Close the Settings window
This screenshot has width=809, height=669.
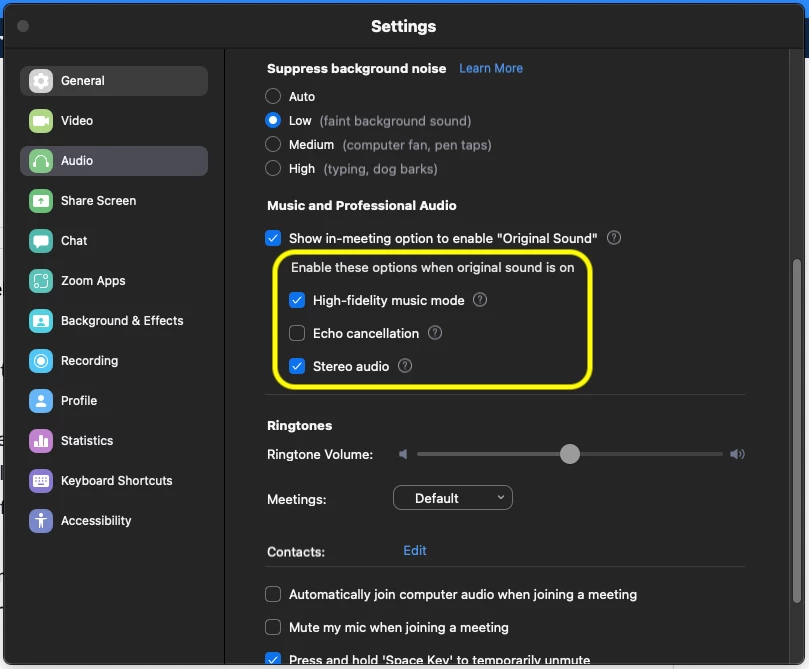23,26
